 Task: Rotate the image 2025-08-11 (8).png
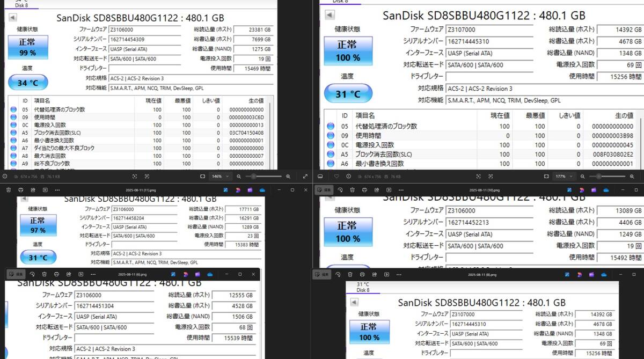pos(338,274)
